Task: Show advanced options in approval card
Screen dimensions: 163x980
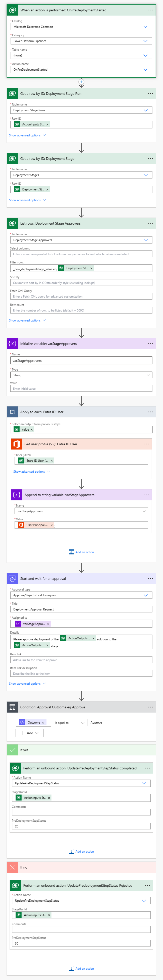Action: (27, 684)
